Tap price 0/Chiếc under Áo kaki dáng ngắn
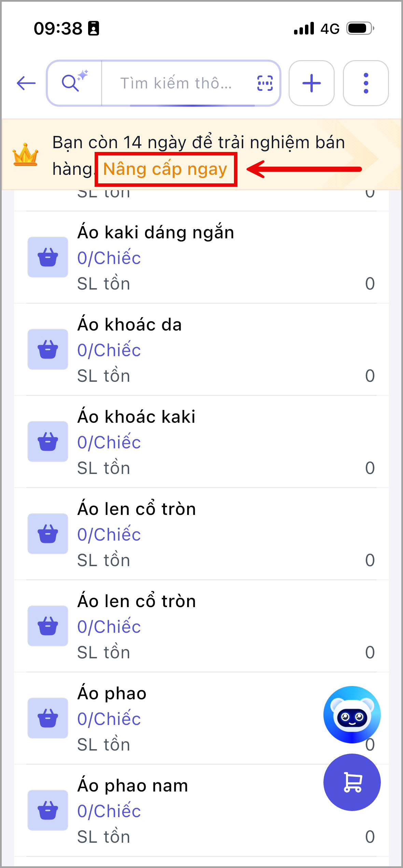The image size is (403, 868). [109, 258]
